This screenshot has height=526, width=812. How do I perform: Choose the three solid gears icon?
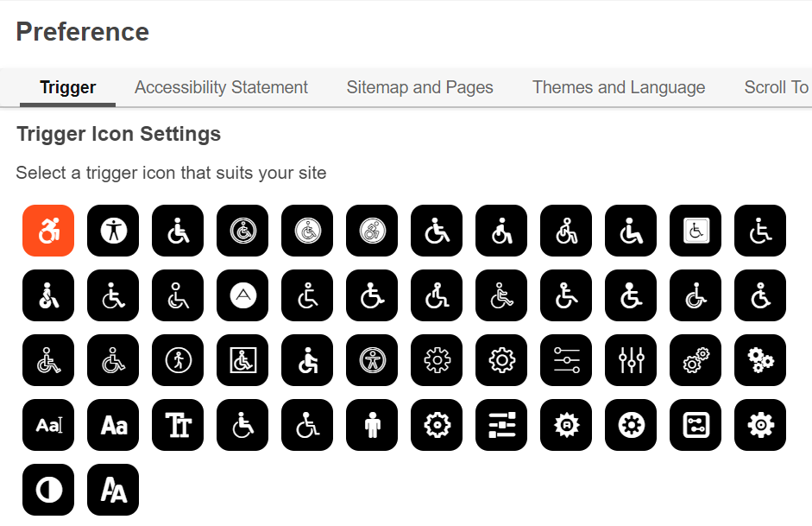[x=760, y=360]
